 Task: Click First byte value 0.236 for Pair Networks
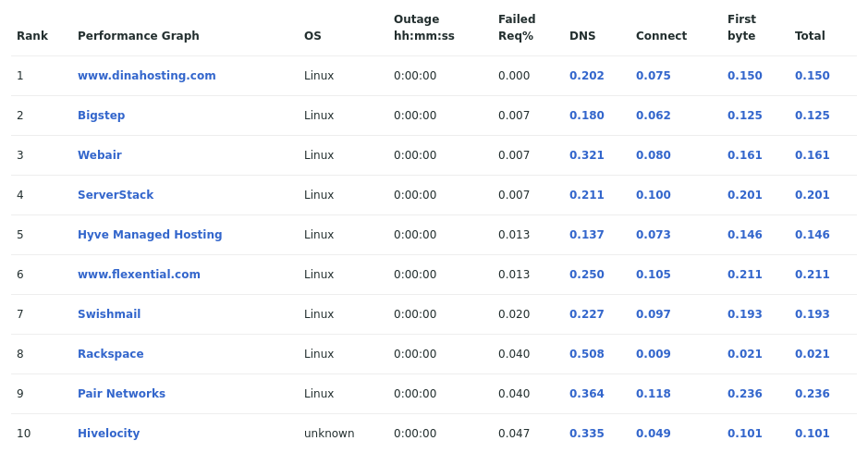[x=745, y=394]
